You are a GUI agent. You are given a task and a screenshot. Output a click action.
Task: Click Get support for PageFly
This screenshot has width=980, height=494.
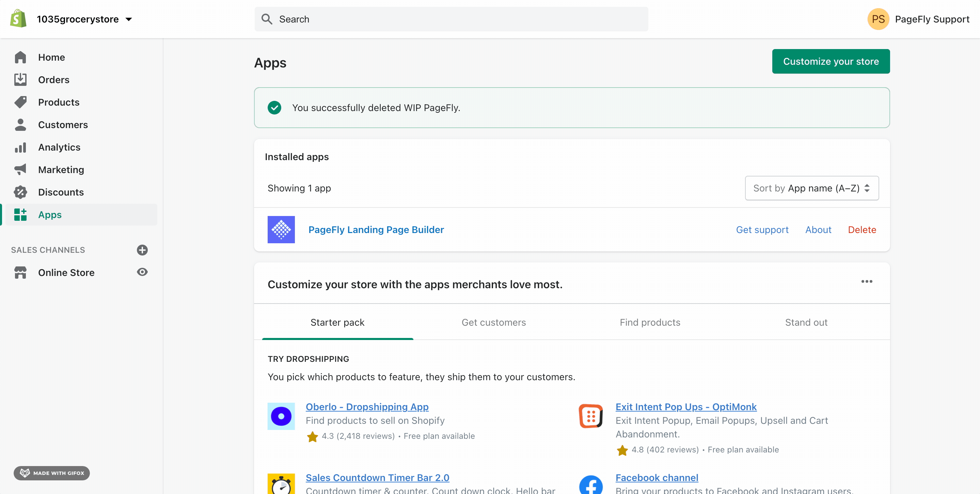pos(762,230)
